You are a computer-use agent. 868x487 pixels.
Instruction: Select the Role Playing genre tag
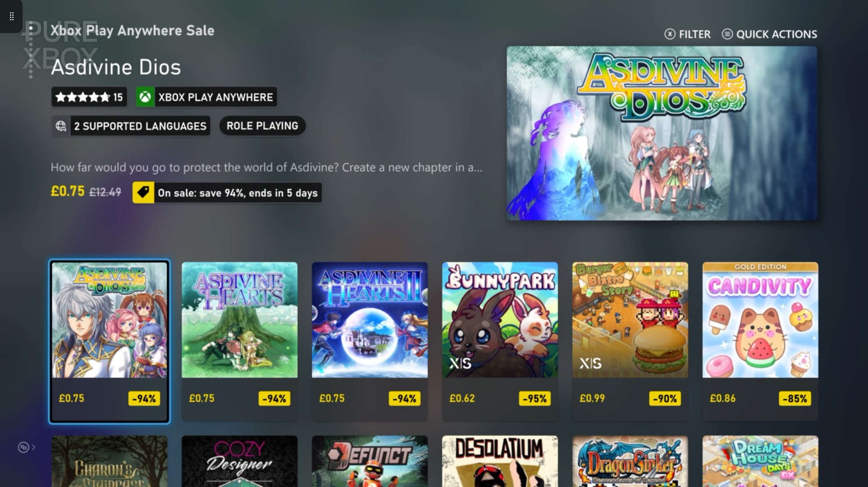coord(262,126)
